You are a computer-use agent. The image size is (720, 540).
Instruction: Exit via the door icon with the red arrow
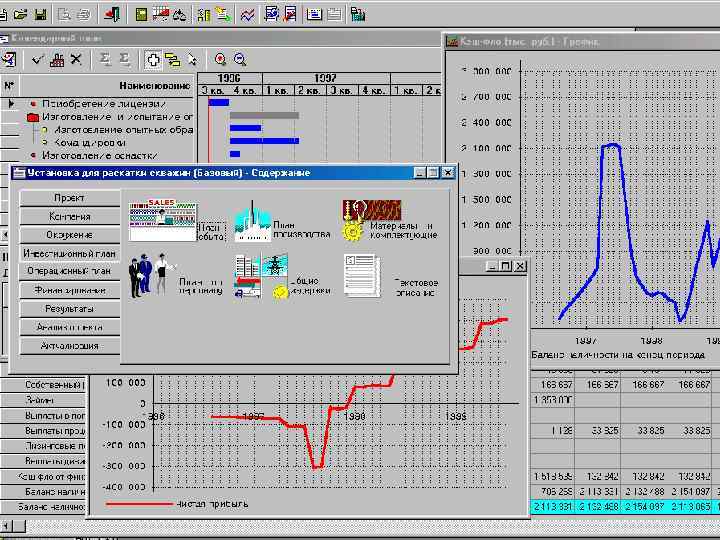click(112, 15)
